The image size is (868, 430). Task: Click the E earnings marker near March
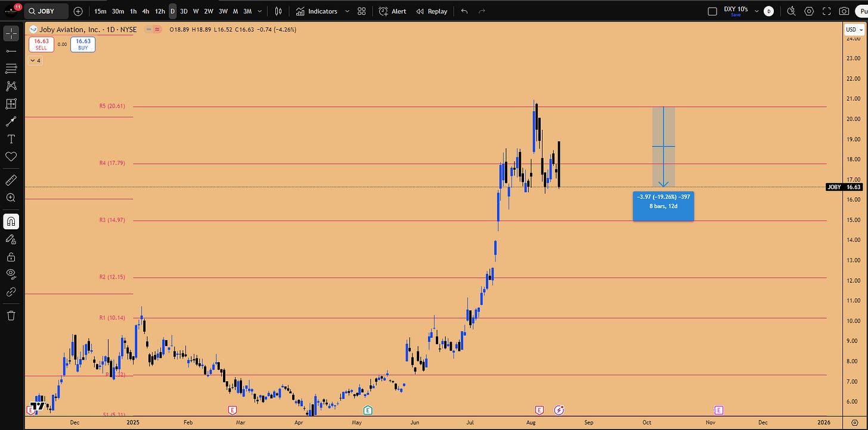(232, 410)
